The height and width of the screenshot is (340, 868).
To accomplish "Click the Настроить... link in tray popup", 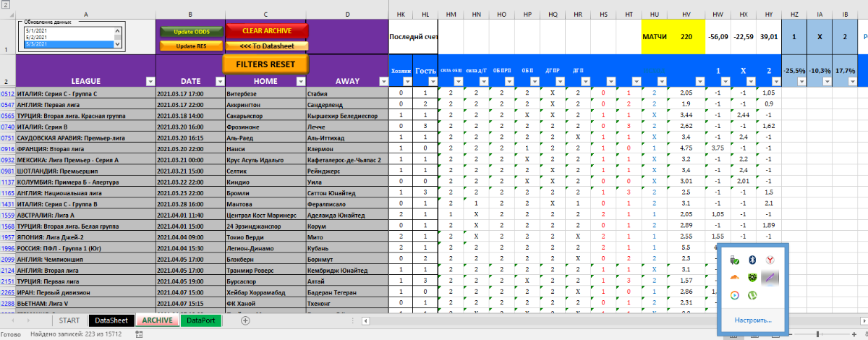I will [752, 320].
